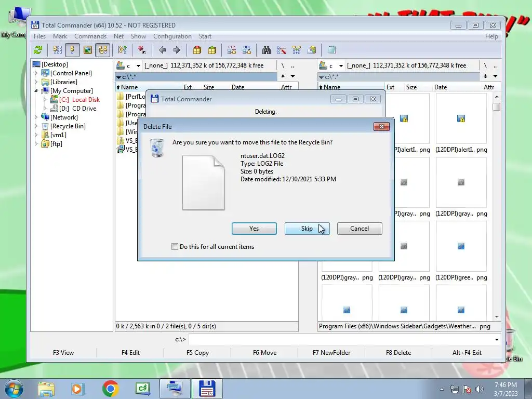The image size is (532, 399).
Task: Expand the [C:] Local Disk node
Action: [45, 99]
